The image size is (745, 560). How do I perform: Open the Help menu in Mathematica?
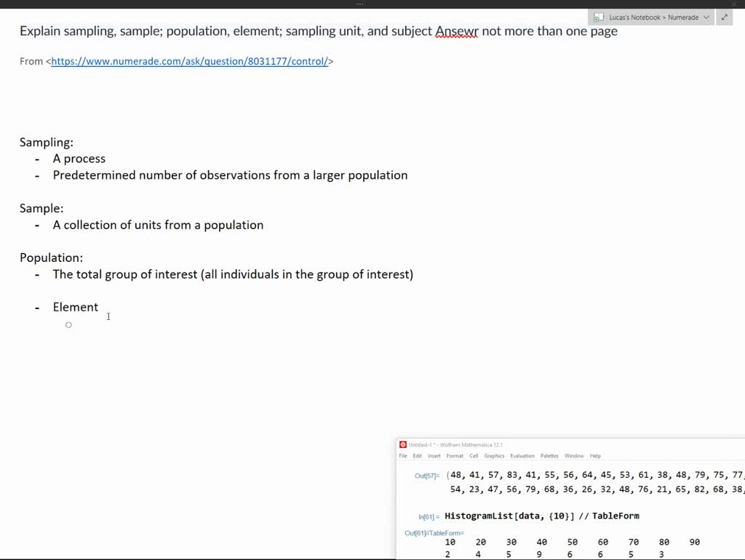(x=595, y=455)
